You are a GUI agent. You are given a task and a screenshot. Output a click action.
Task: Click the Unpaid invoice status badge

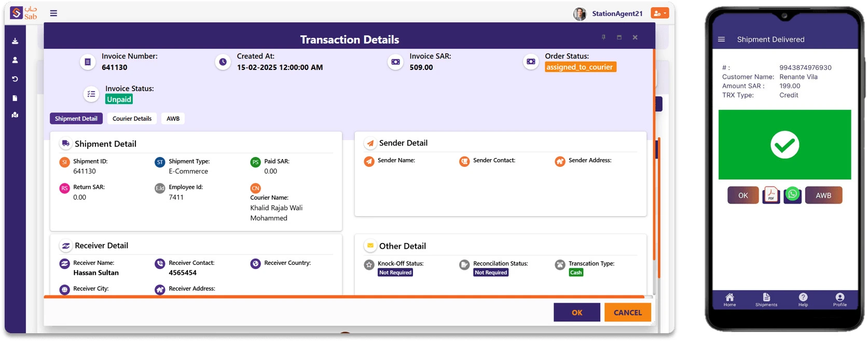click(x=119, y=100)
